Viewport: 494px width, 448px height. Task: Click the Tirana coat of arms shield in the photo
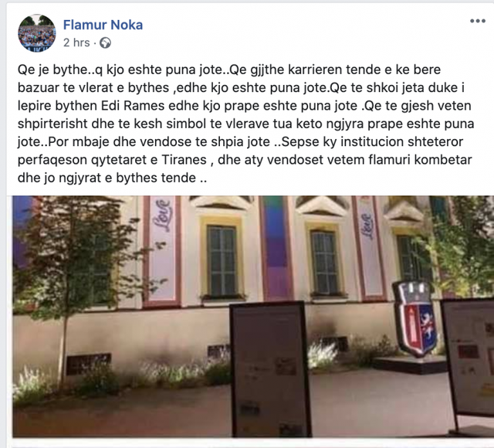pyautogui.click(x=415, y=318)
